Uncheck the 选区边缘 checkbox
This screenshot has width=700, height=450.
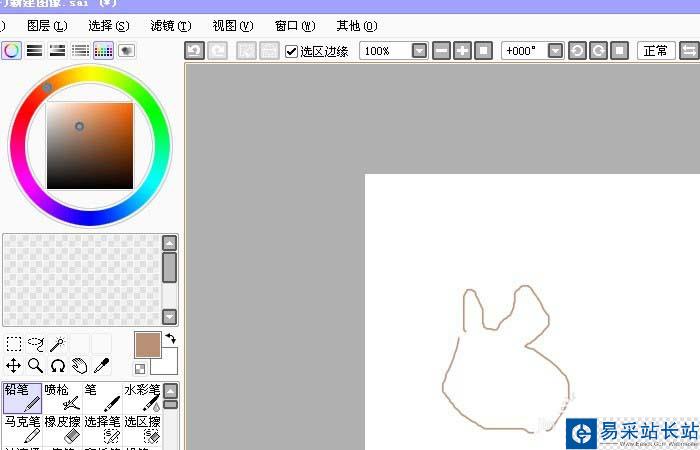coord(291,51)
